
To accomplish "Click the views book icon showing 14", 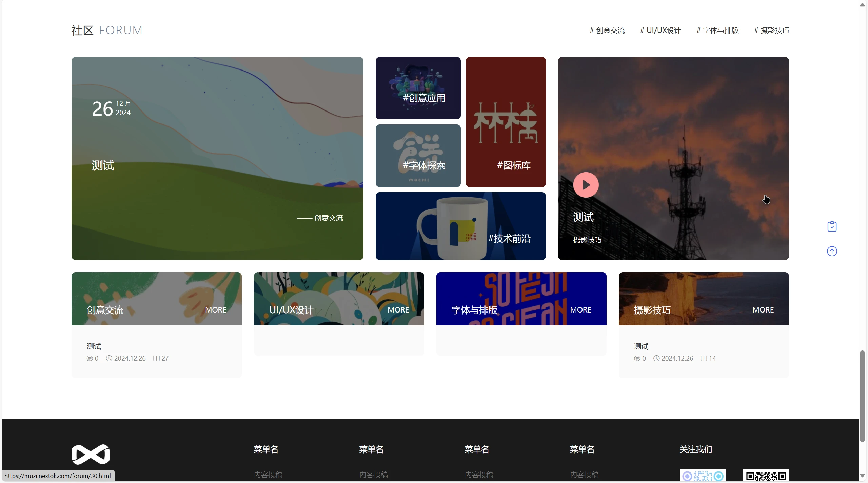I will pyautogui.click(x=703, y=358).
